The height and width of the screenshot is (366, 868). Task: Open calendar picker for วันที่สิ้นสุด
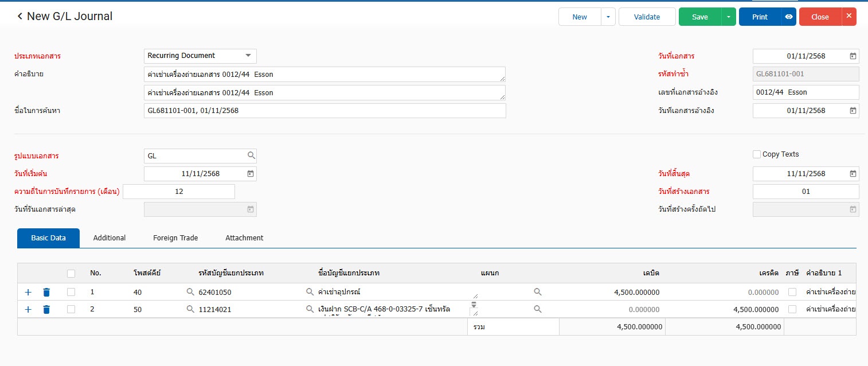click(x=853, y=174)
